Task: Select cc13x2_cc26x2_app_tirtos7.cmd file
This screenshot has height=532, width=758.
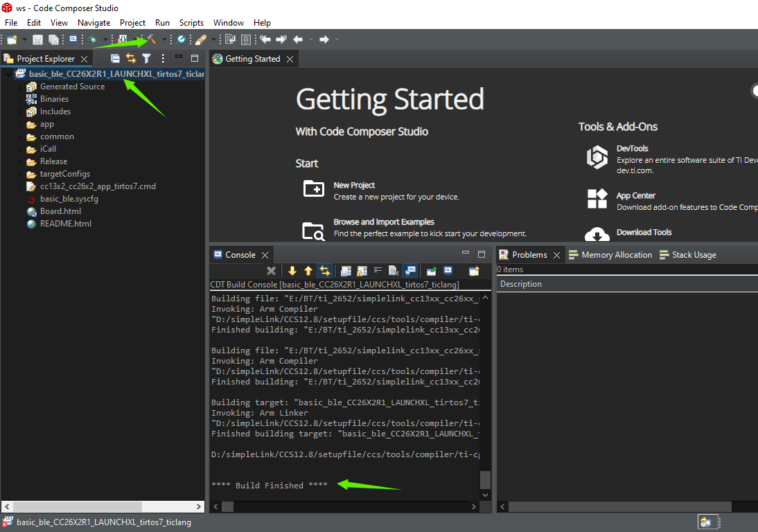Action: tap(98, 186)
